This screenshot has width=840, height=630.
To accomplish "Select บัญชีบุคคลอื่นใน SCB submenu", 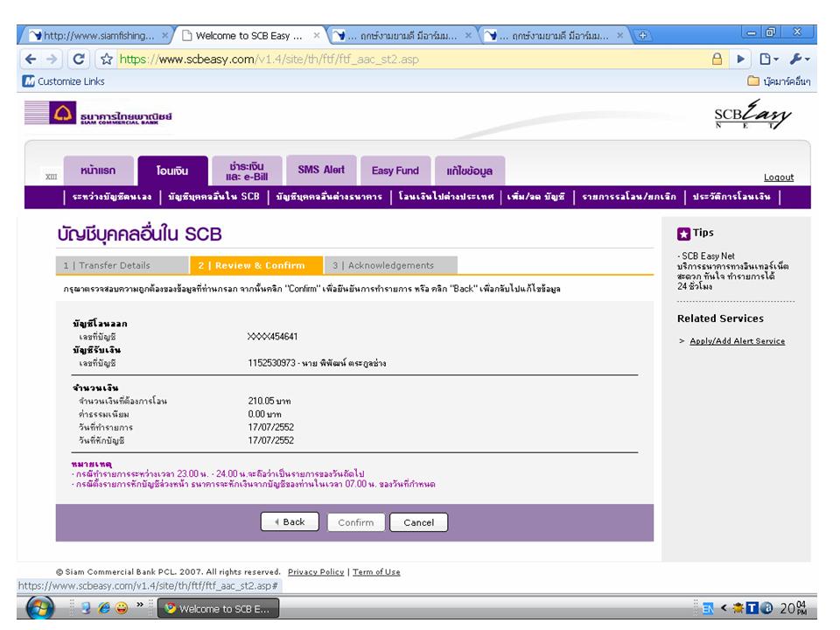I will 213,197.
